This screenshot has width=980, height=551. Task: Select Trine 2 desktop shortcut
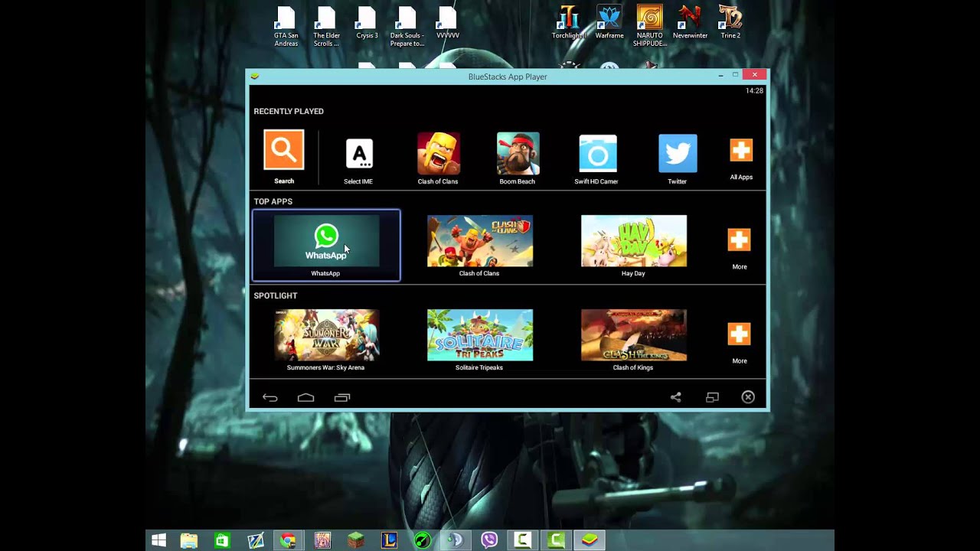(730, 22)
